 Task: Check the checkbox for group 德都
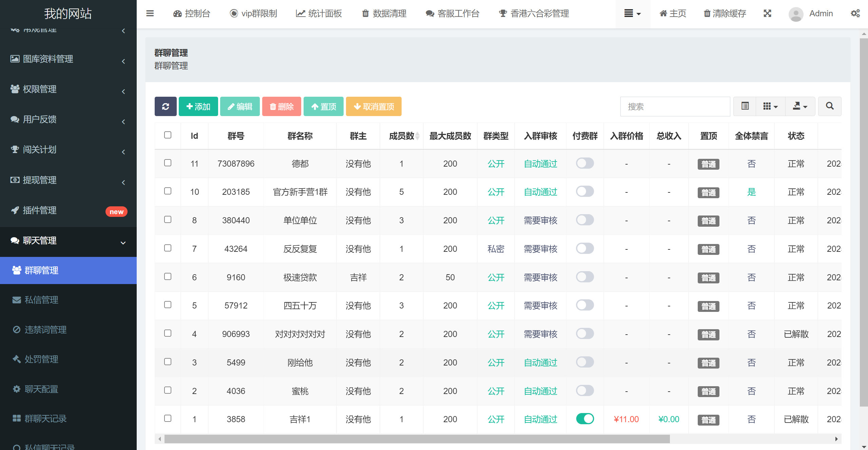point(168,163)
